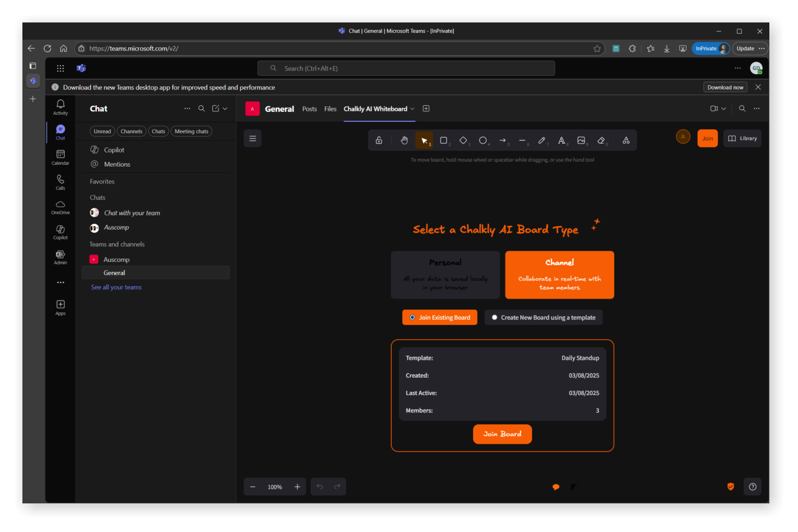Search in channel using magnifier icon

coord(742,108)
